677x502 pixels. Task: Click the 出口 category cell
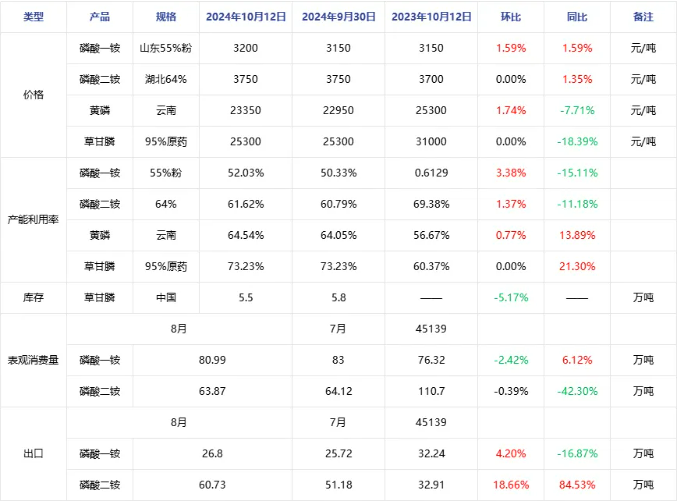33,454
